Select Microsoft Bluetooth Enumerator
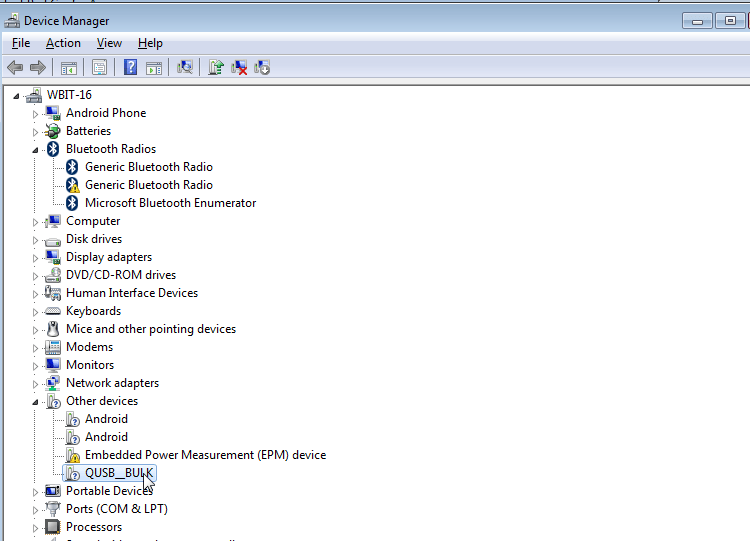The width and height of the screenshot is (750, 541). [x=170, y=203]
